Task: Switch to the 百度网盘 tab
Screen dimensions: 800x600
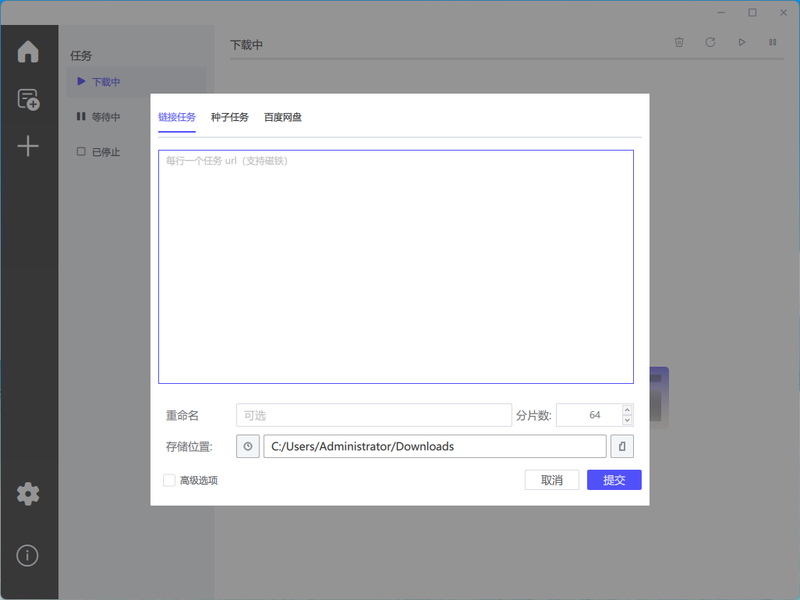Action: point(283,117)
